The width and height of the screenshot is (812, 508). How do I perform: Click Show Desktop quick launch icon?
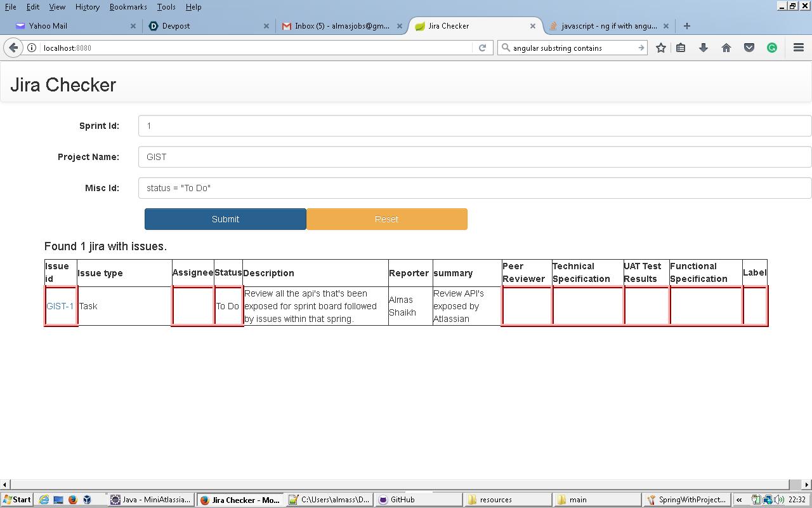(x=58, y=500)
